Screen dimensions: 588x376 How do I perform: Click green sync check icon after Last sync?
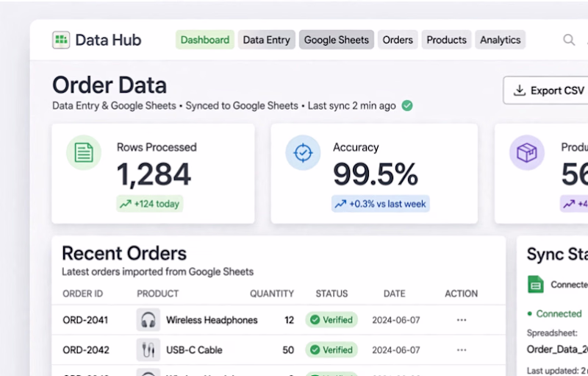pos(407,106)
